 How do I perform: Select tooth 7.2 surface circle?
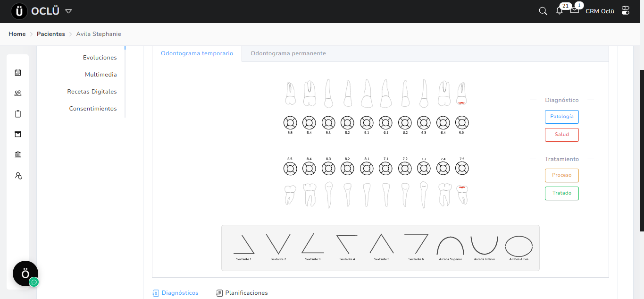pyautogui.click(x=405, y=168)
